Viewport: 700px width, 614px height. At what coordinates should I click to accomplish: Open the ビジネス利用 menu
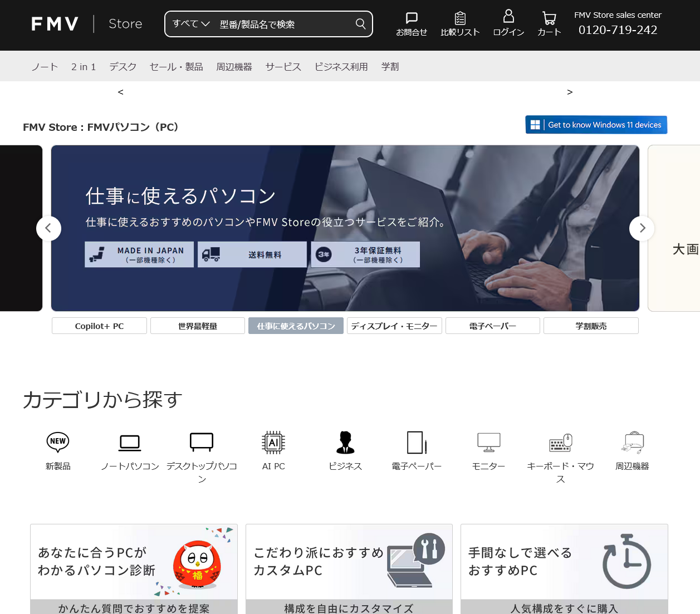[x=341, y=67]
